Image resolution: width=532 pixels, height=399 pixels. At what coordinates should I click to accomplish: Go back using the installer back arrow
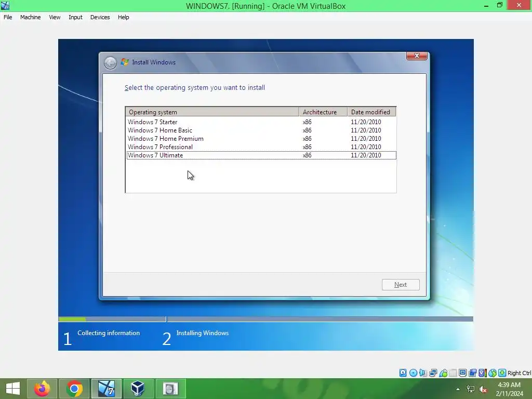pos(110,63)
